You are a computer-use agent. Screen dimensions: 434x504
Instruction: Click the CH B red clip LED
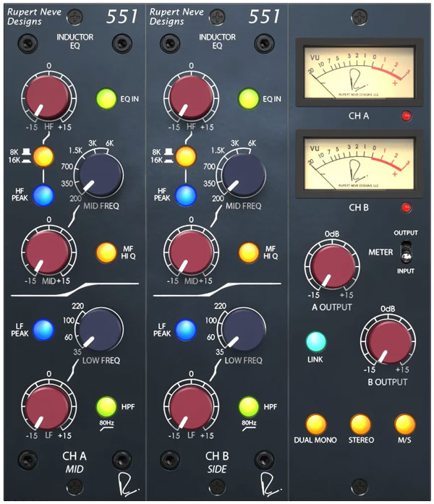pyautogui.click(x=407, y=207)
